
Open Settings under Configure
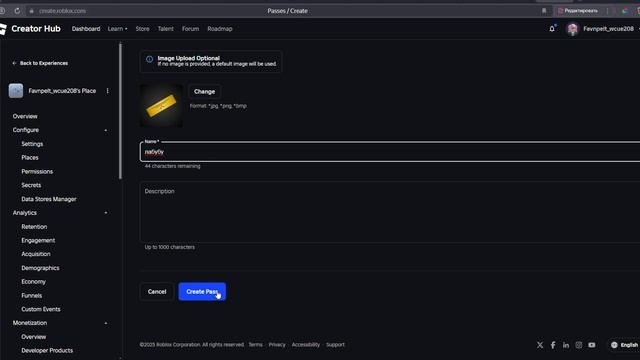(x=32, y=144)
